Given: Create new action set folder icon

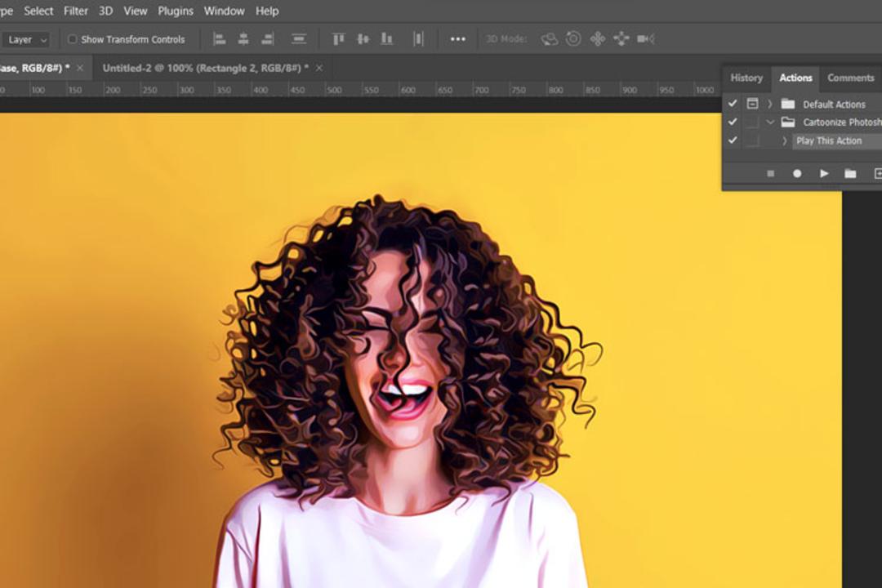Looking at the screenshot, I should click(850, 173).
